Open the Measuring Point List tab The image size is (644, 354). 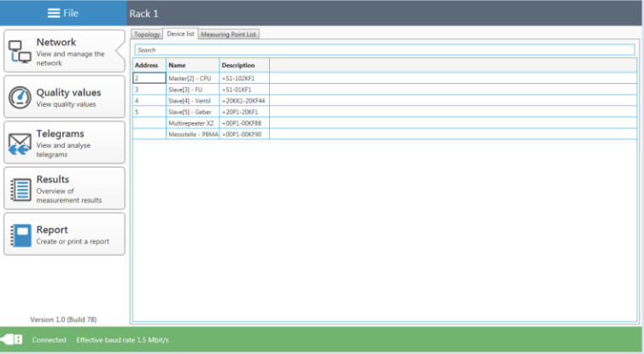click(228, 34)
